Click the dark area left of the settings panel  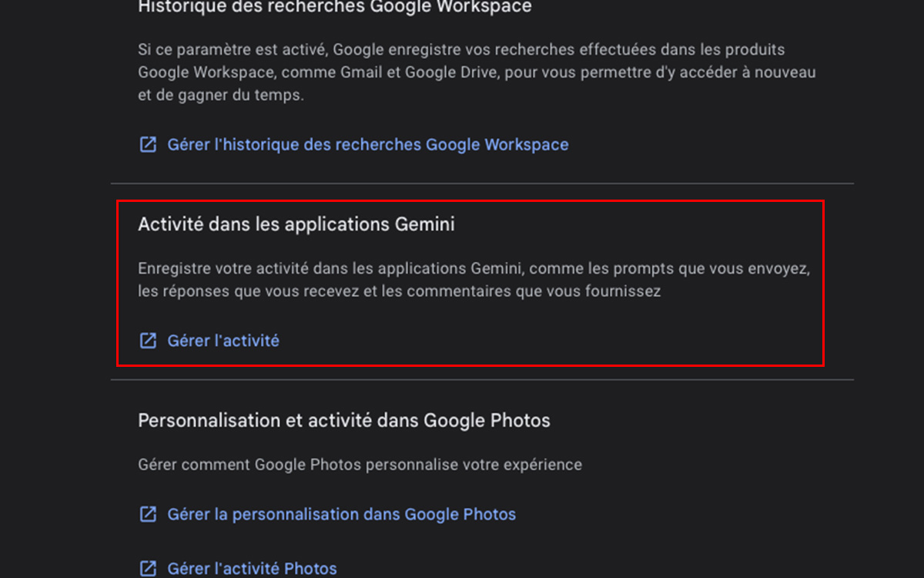(x=54, y=289)
